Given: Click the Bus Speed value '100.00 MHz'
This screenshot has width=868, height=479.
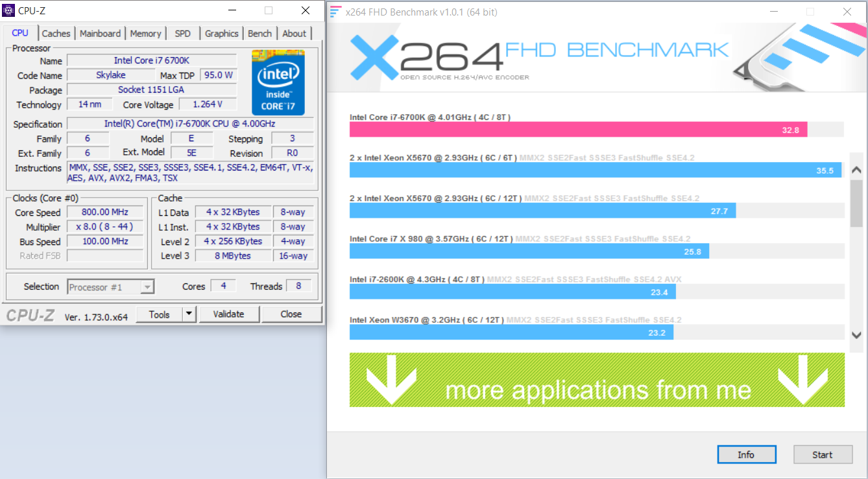Looking at the screenshot, I should point(105,241).
